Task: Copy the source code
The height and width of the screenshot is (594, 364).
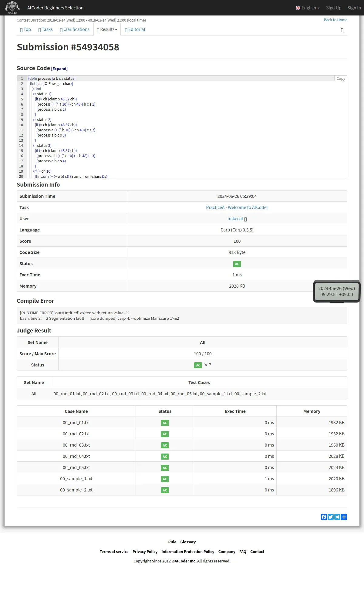Action: [x=341, y=78]
